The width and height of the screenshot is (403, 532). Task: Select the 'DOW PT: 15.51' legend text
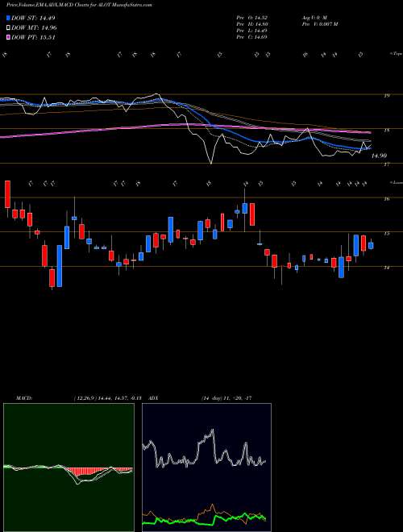coord(33,38)
